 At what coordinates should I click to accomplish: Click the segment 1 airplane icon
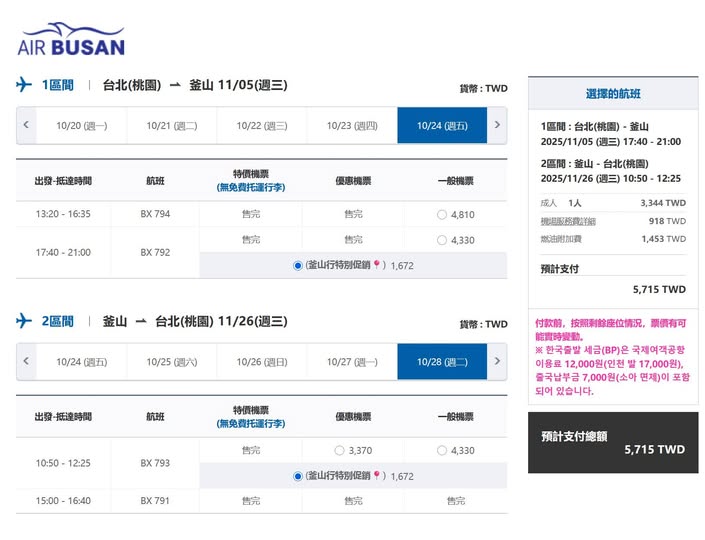click(25, 85)
